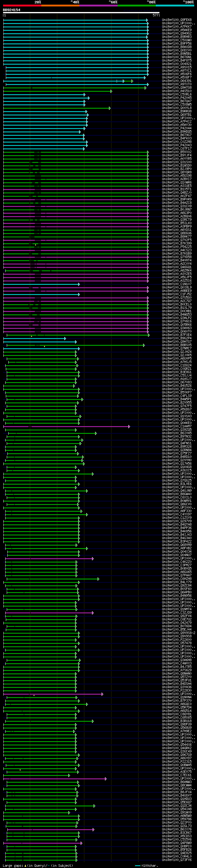
Task: Select hit label UniRef100_A5X6F7
Action: point(177,78)
